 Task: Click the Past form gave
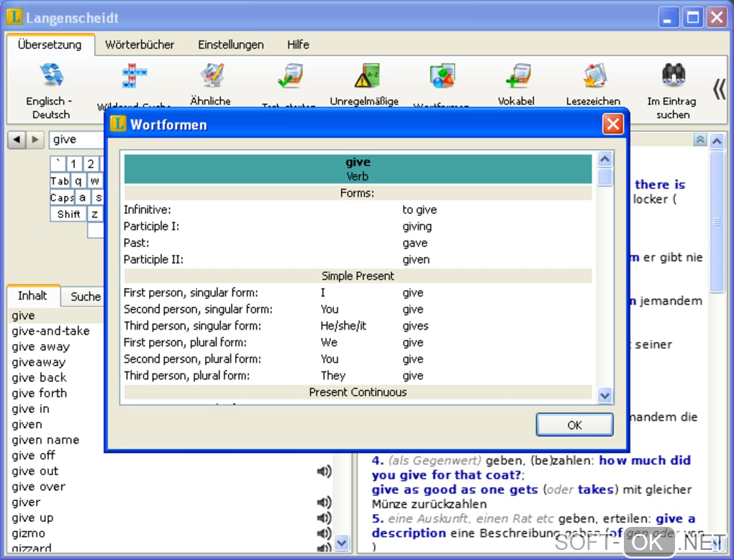pyautogui.click(x=414, y=243)
